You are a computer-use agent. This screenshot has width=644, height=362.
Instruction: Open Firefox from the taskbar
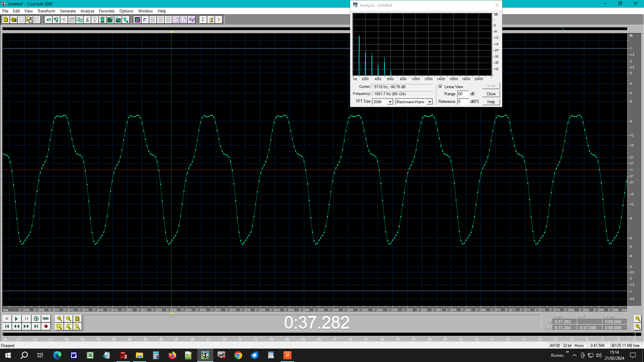[172, 355]
